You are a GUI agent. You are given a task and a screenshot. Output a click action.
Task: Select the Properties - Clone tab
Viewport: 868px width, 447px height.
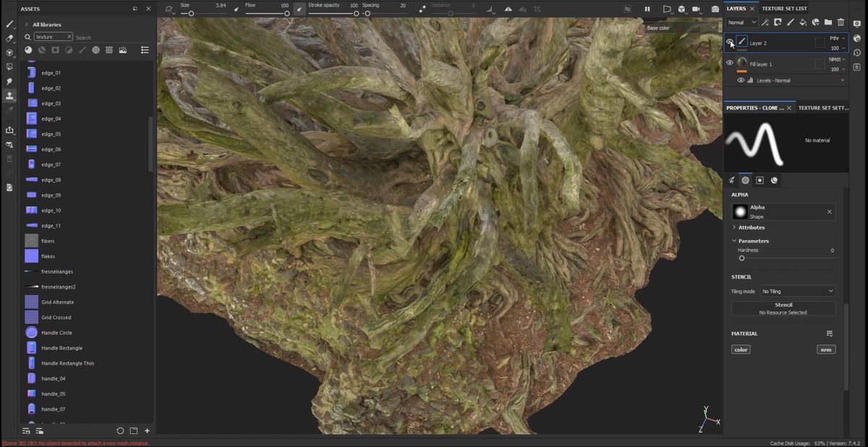tap(754, 108)
